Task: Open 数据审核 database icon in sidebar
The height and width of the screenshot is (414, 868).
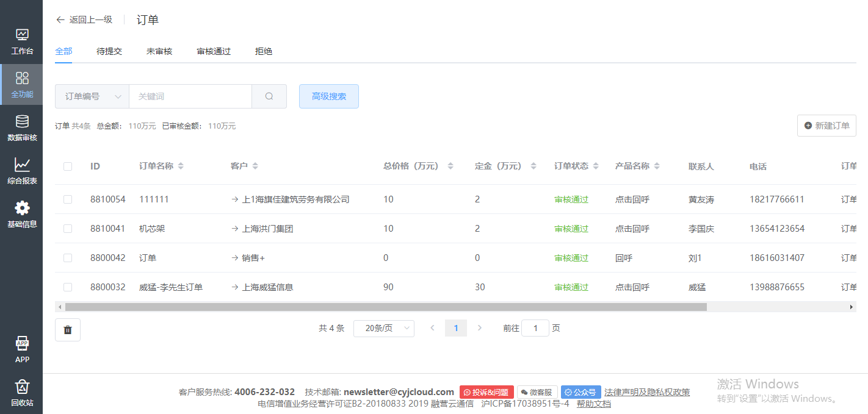Action: click(22, 122)
